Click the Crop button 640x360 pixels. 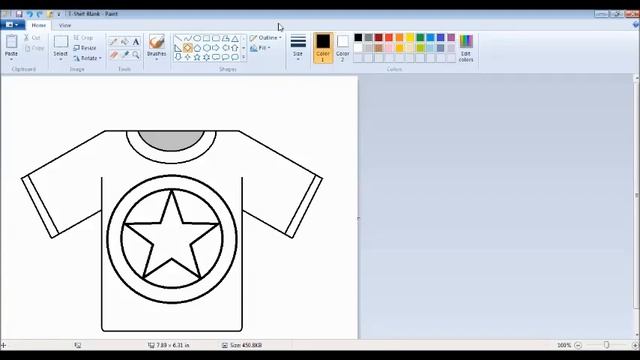[83, 38]
